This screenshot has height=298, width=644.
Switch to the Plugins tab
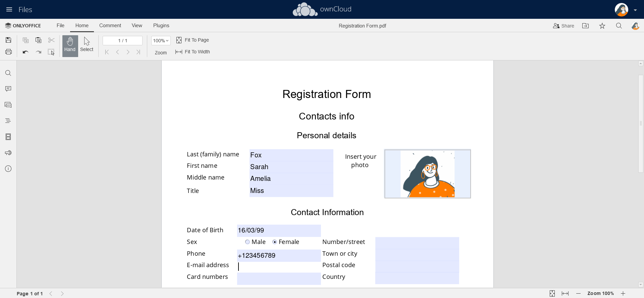click(x=161, y=26)
